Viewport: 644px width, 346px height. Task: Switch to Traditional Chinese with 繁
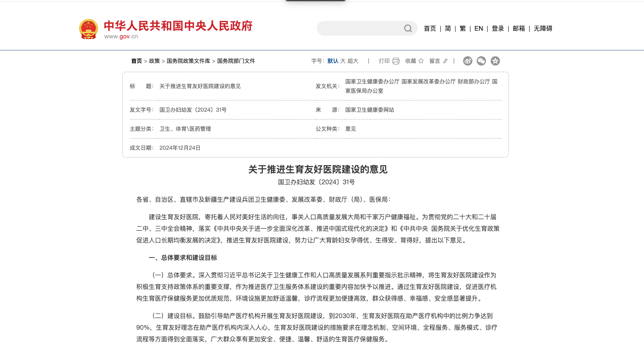click(463, 28)
